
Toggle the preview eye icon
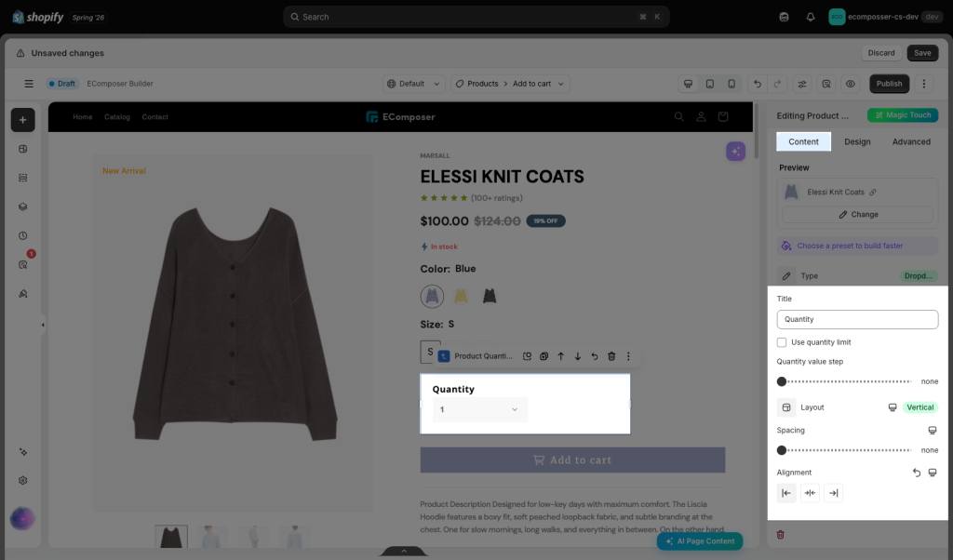click(x=851, y=84)
